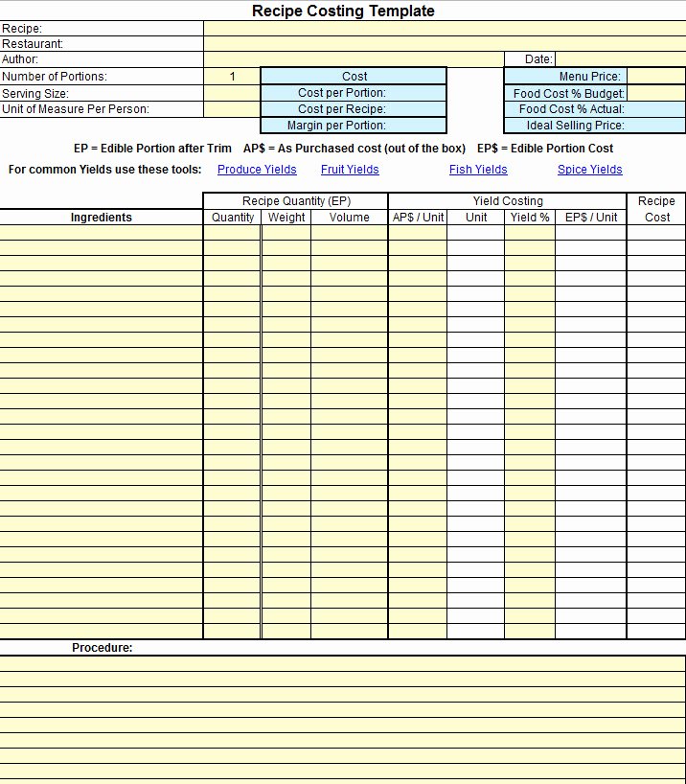Click the Yield Costing group header
This screenshot has width=686, height=784.
[x=508, y=201]
